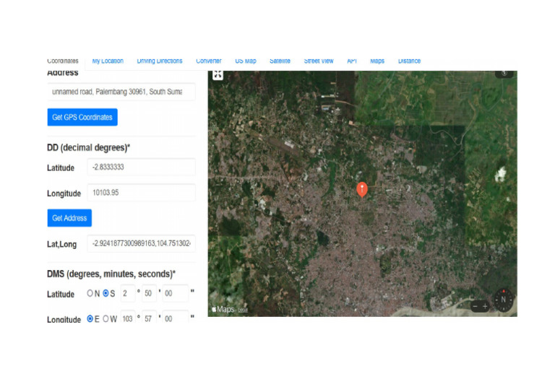Open the API tab
Screen dimensions: 555x392
click(x=352, y=61)
